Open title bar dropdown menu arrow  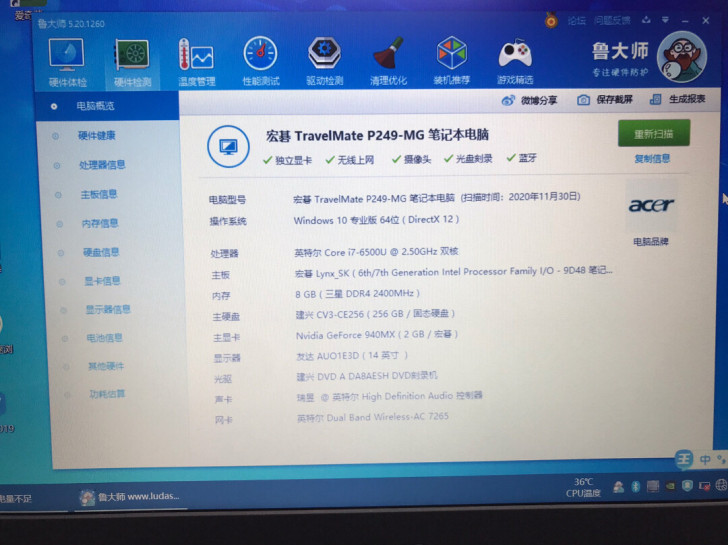click(x=665, y=20)
